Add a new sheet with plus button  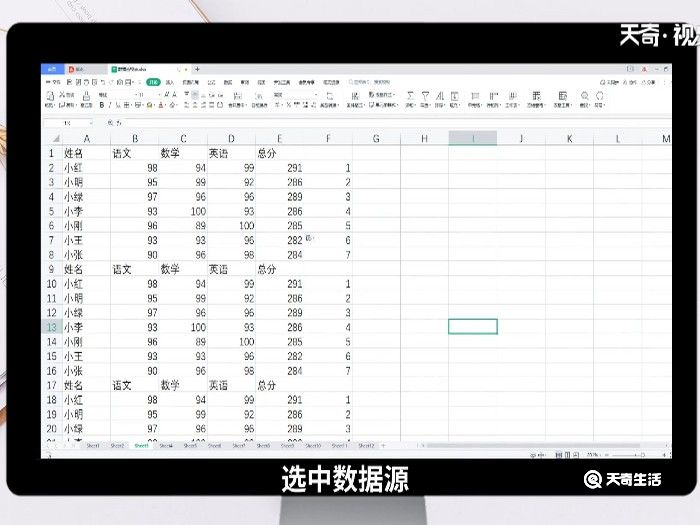click(383, 445)
